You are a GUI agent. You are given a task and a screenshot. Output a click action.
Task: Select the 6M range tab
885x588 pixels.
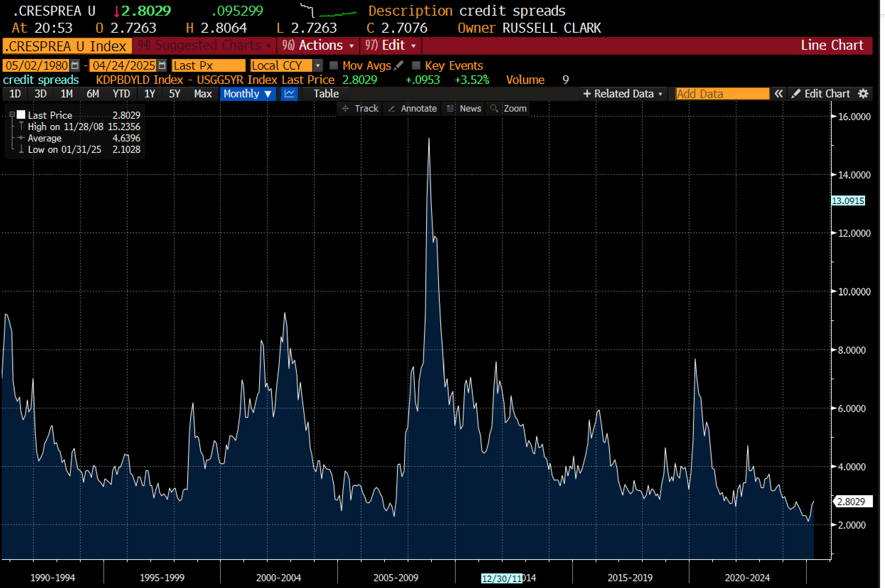tap(92, 94)
